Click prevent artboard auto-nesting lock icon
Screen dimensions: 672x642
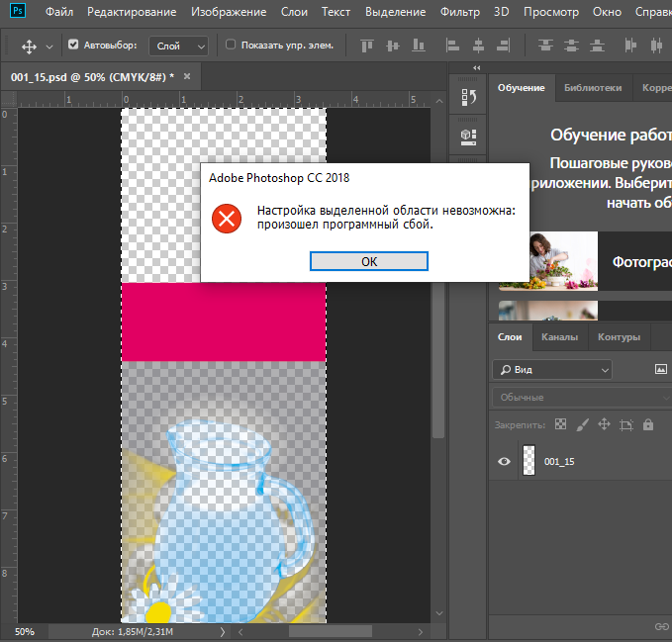(625, 424)
